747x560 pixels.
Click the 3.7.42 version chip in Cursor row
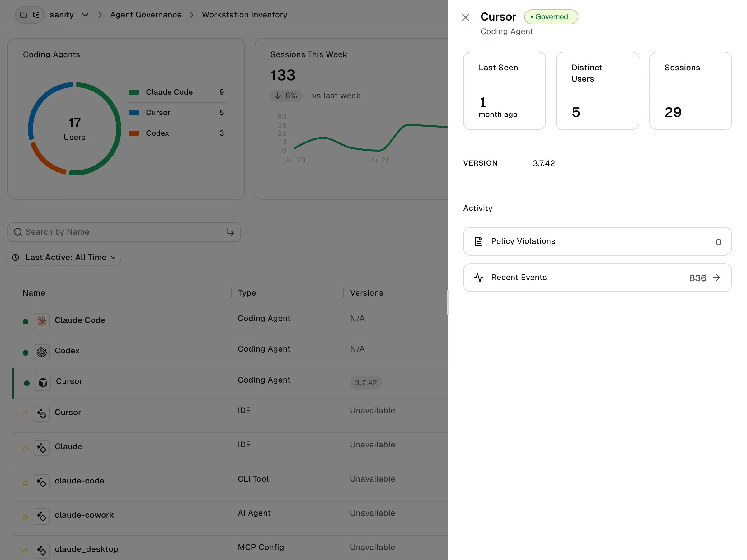(365, 382)
